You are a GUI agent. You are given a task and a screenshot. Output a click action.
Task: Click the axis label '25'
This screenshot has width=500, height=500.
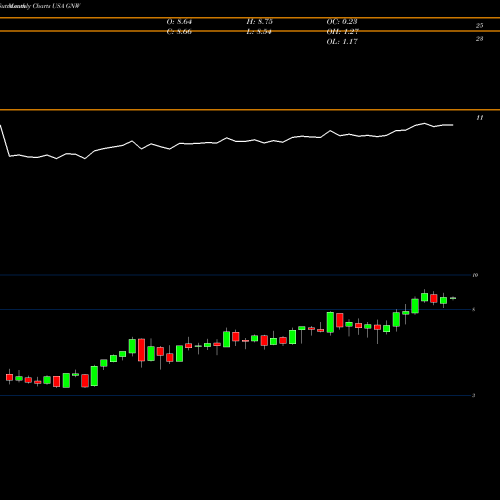point(479,25)
